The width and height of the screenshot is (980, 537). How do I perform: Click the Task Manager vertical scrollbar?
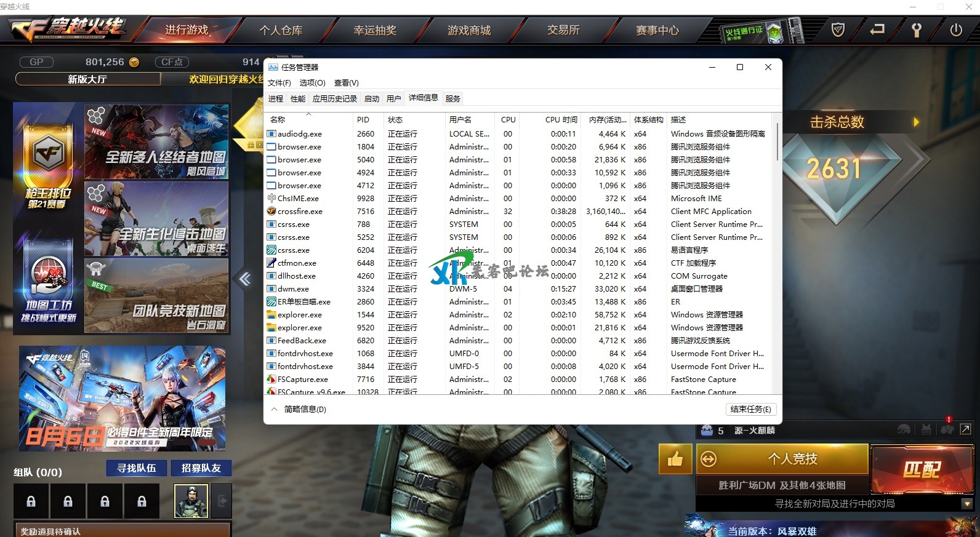(777, 141)
